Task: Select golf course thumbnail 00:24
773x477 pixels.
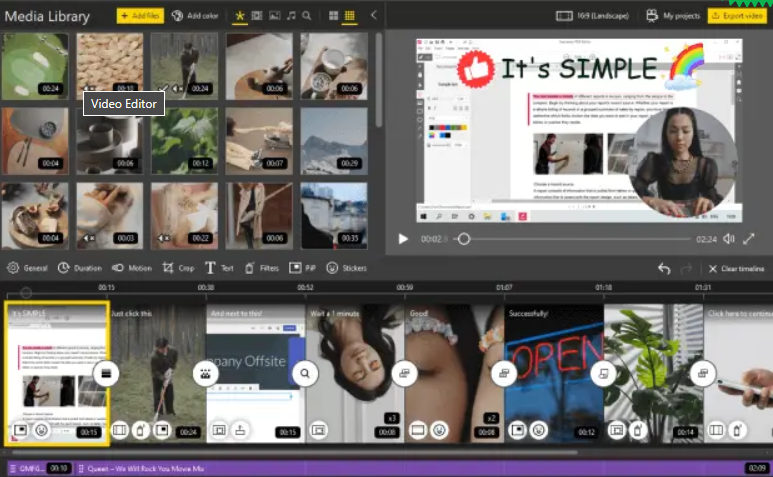Action: click(x=35, y=66)
